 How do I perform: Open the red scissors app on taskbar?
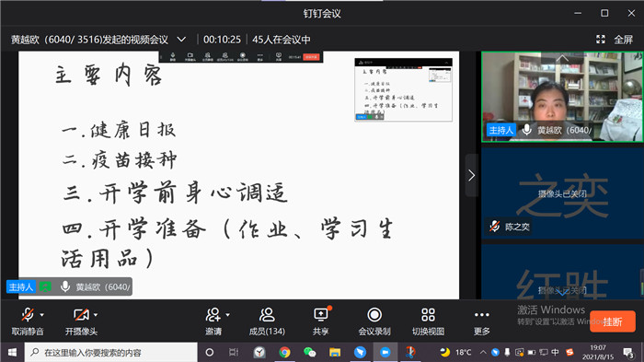click(410, 353)
